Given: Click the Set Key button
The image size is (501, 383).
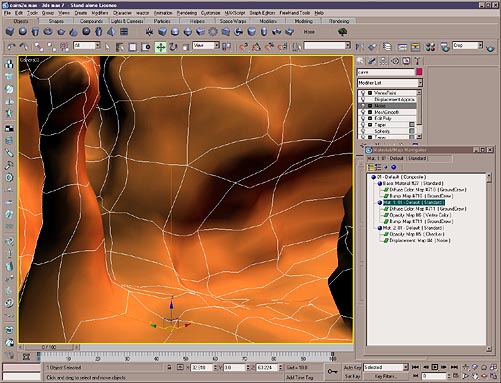Looking at the screenshot, I should pos(352,376).
